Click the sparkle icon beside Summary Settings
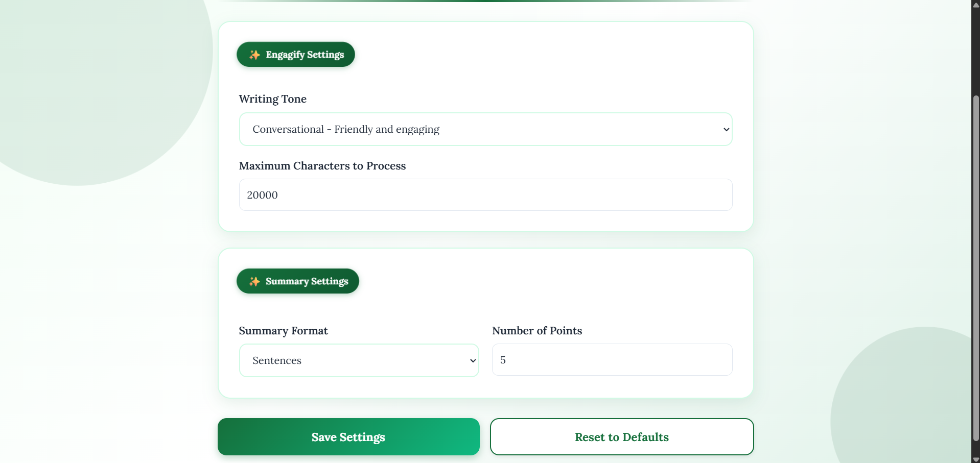Image resolution: width=980 pixels, height=463 pixels. (x=254, y=281)
